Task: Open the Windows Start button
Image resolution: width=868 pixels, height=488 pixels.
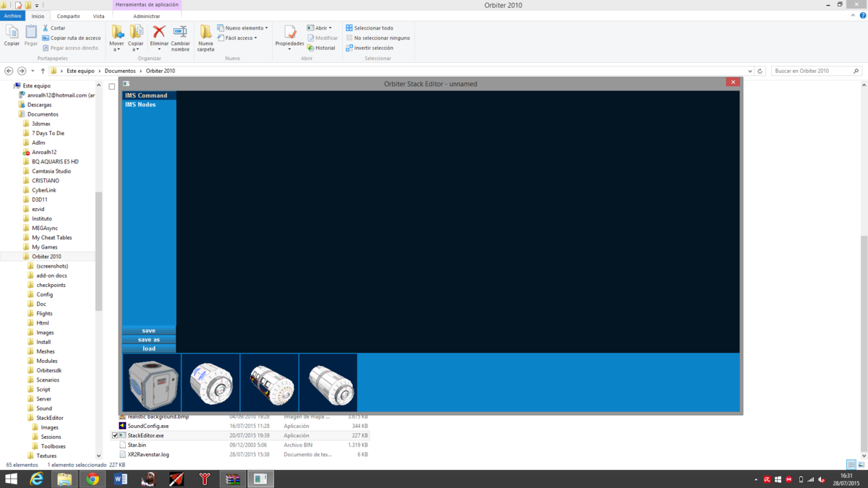Action: tap(12, 479)
